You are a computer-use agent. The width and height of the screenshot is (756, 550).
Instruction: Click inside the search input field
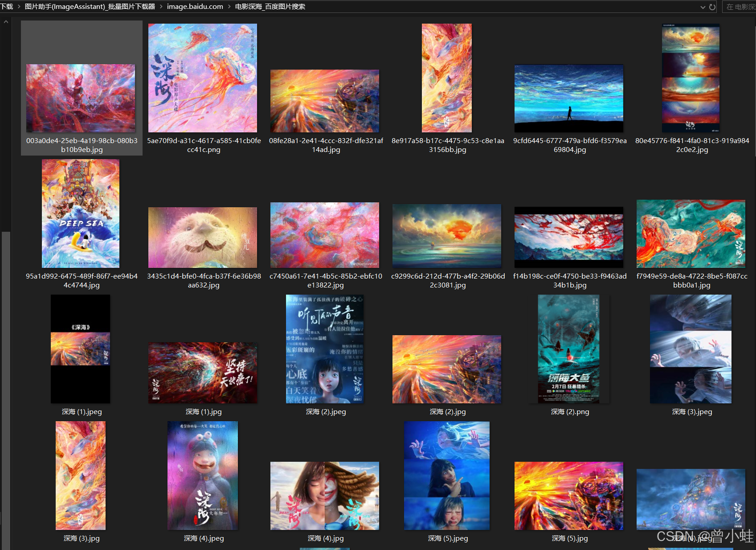coord(740,6)
